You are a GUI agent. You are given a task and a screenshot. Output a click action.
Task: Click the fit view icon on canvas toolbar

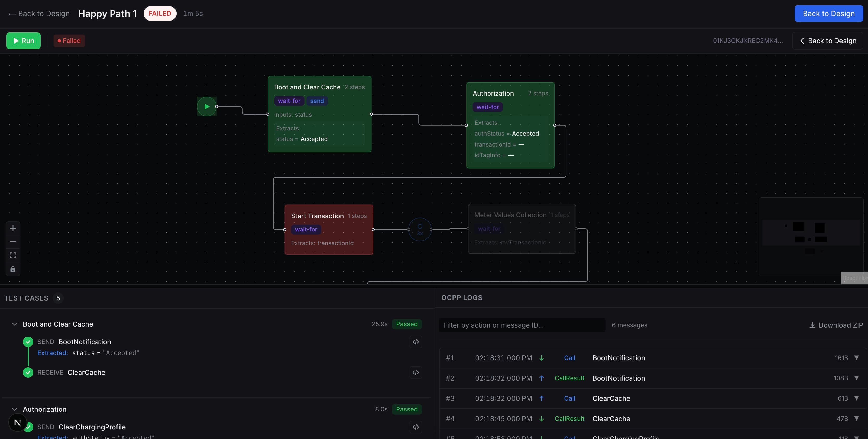point(13,255)
